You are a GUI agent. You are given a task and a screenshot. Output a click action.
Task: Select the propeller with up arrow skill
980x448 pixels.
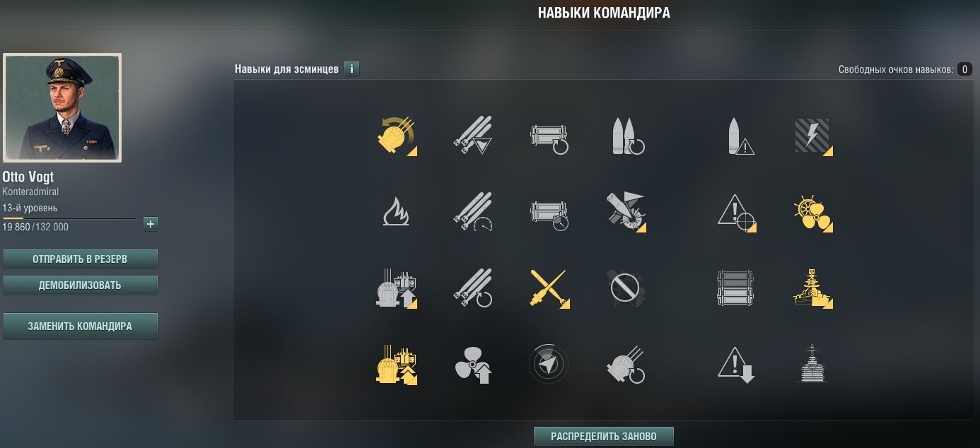tap(473, 365)
